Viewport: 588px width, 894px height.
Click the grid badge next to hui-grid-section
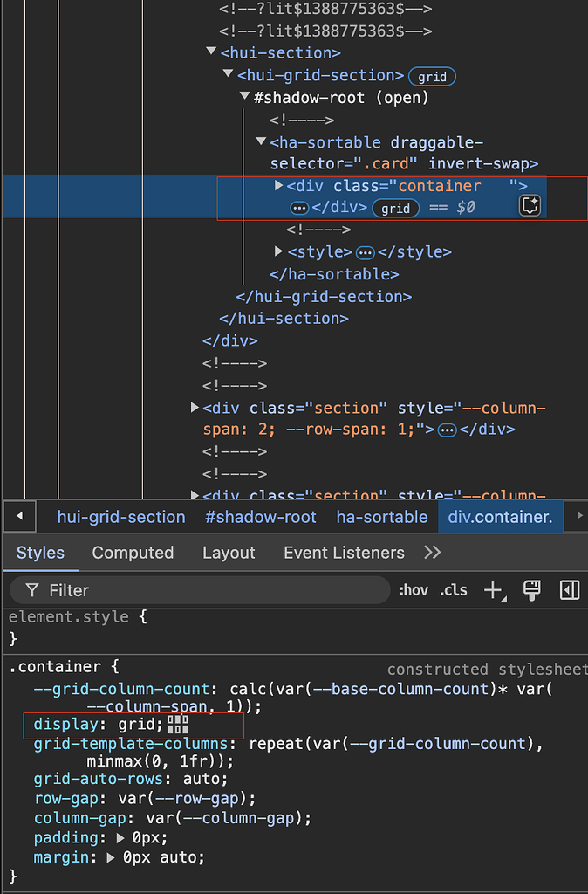click(x=432, y=76)
